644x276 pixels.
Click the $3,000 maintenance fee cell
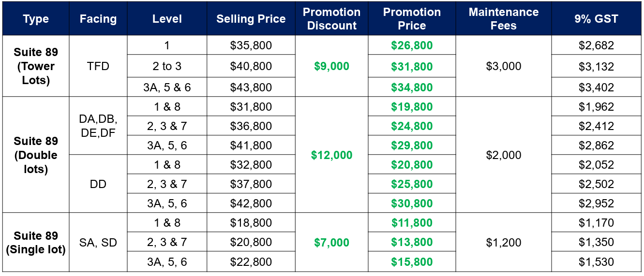[x=503, y=66]
